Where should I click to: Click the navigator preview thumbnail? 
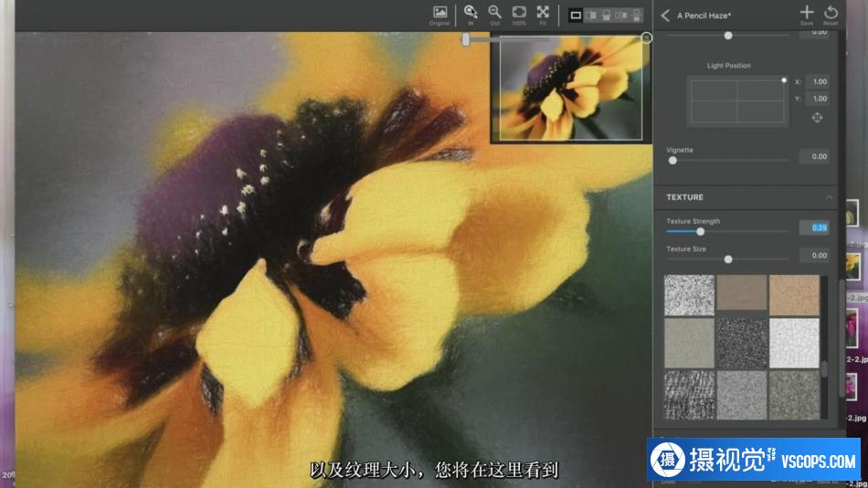pyautogui.click(x=571, y=88)
